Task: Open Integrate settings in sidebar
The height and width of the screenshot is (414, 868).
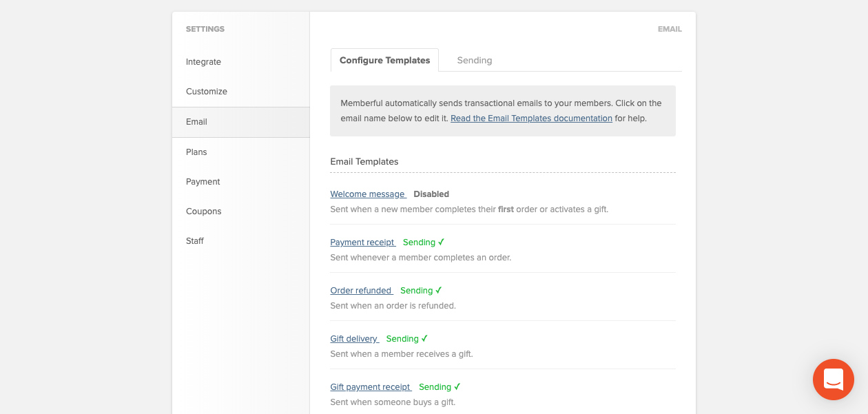Action: [203, 62]
